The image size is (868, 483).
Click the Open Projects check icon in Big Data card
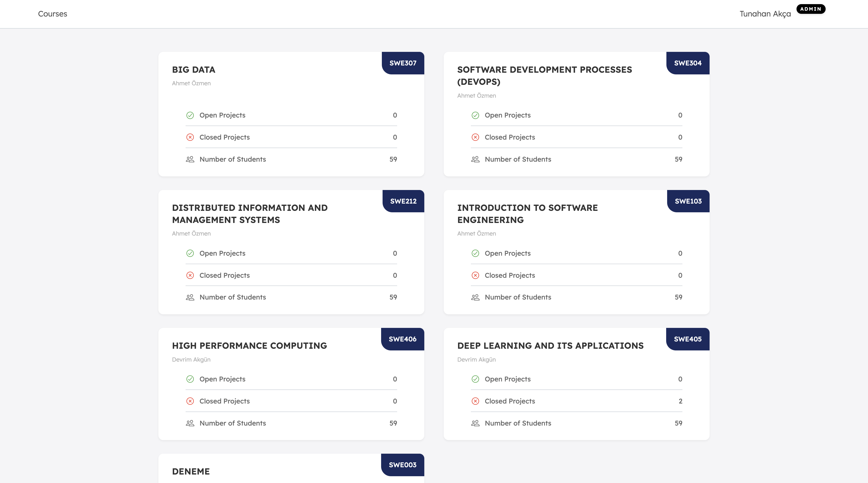190,115
